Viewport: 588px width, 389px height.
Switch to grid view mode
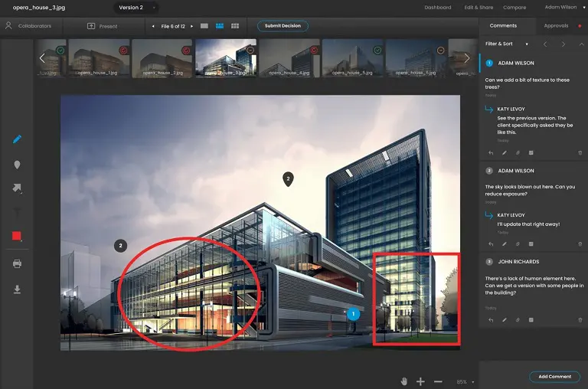(x=235, y=26)
